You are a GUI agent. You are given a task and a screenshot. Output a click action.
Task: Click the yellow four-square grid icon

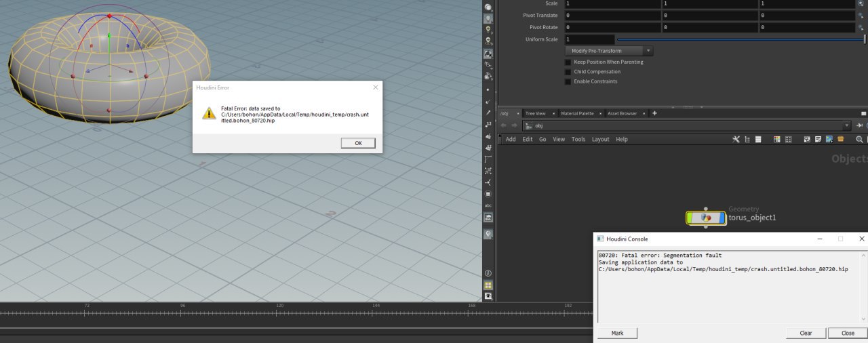tap(488, 285)
